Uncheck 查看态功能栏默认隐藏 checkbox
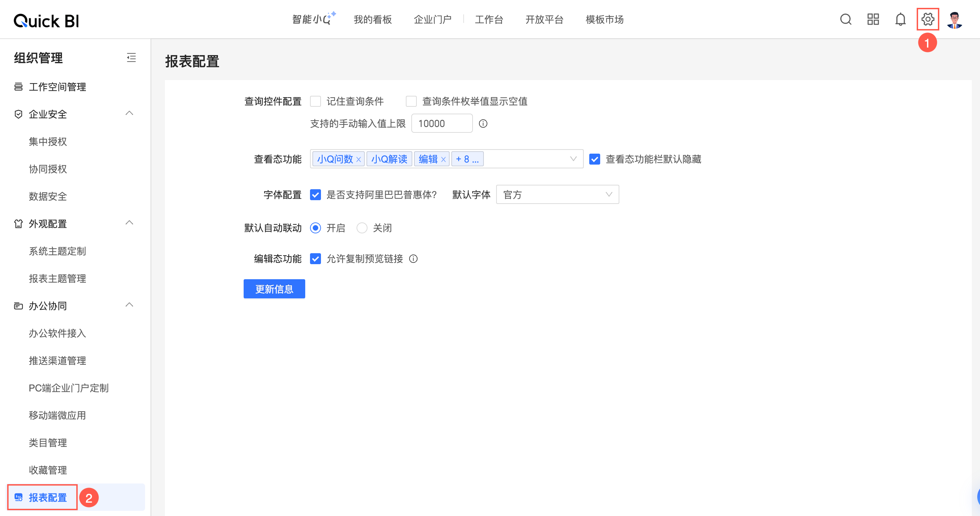Screen dimensions: 980x516 click(x=594, y=159)
